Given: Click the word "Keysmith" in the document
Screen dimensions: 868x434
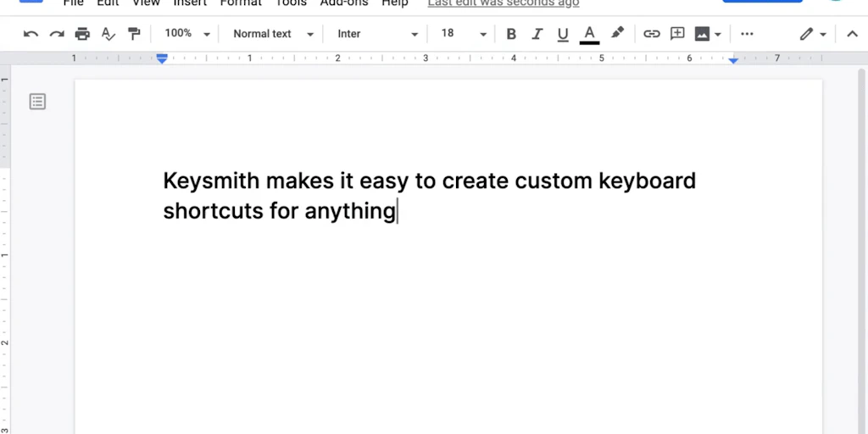Looking at the screenshot, I should tap(211, 181).
